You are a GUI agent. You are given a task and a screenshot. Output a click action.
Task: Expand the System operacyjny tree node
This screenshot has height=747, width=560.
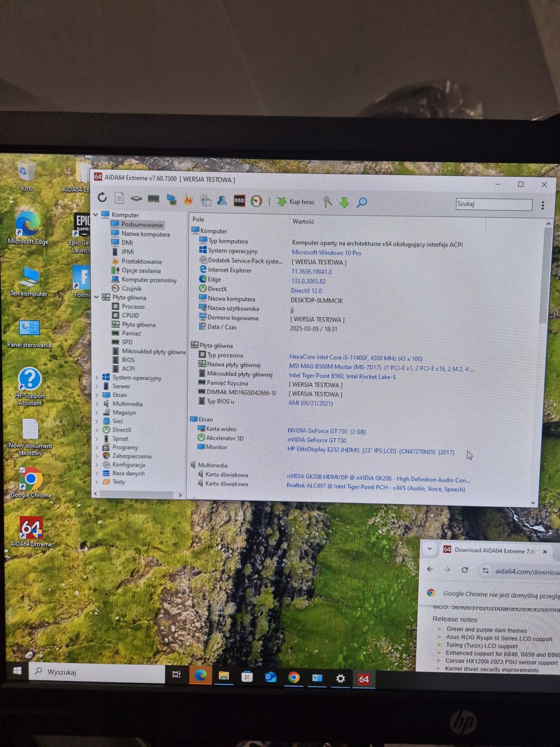coord(97,377)
